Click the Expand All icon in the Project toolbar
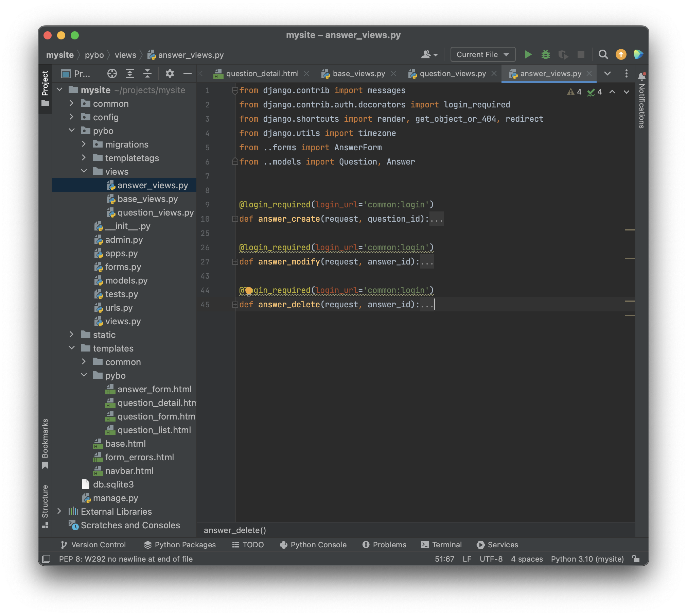687x616 pixels. (129, 73)
